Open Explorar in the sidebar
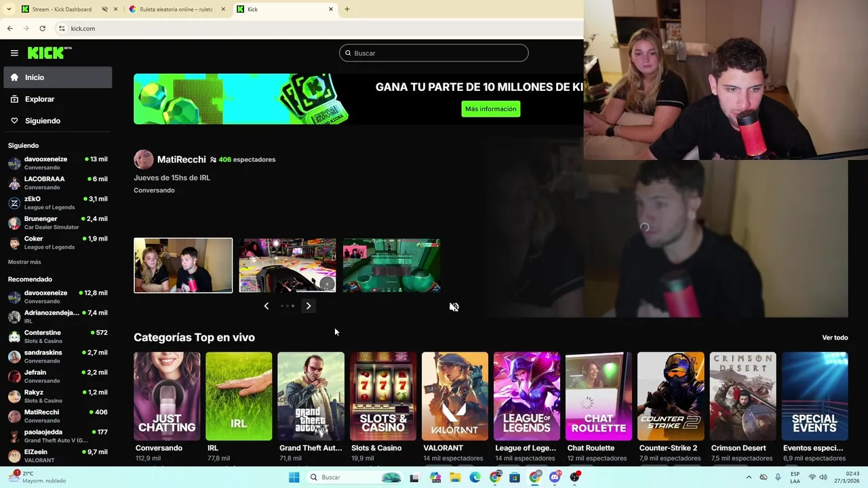The height and width of the screenshot is (488, 868). click(x=58, y=99)
